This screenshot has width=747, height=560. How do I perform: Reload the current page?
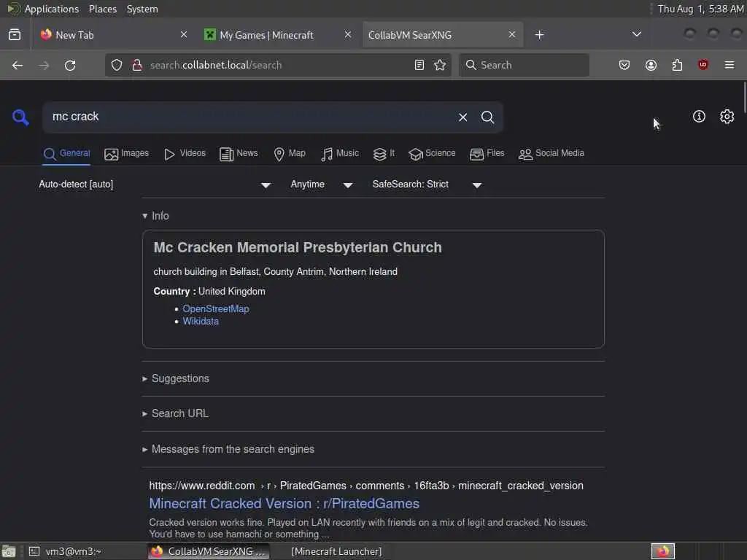coord(70,65)
